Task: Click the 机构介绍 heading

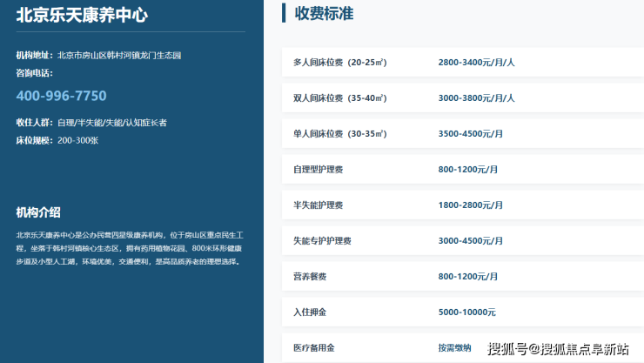Action: click(x=38, y=212)
